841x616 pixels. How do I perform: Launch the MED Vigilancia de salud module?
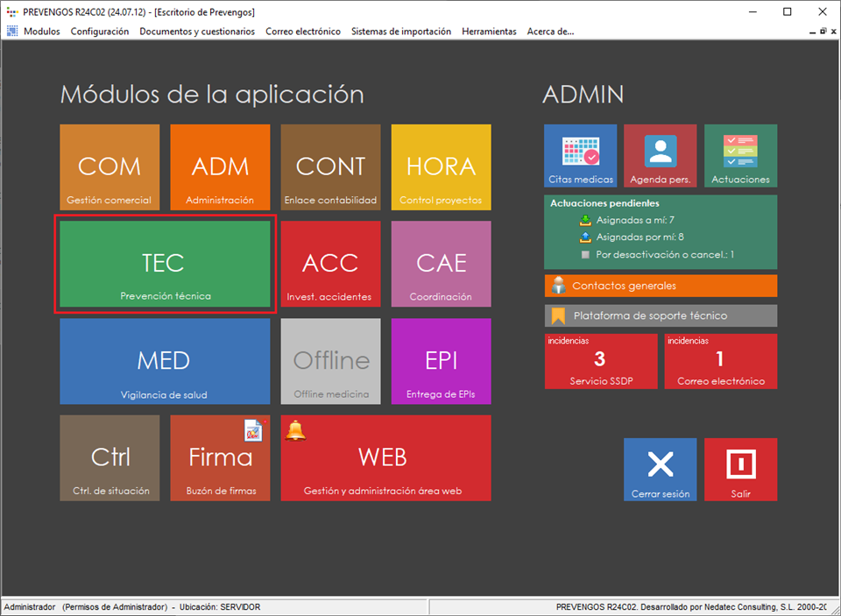pyautogui.click(x=165, y=361)
